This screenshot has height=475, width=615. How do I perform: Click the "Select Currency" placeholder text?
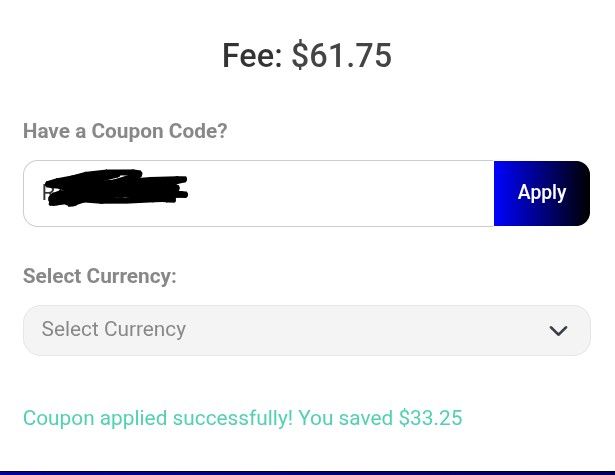click(114, 329)
